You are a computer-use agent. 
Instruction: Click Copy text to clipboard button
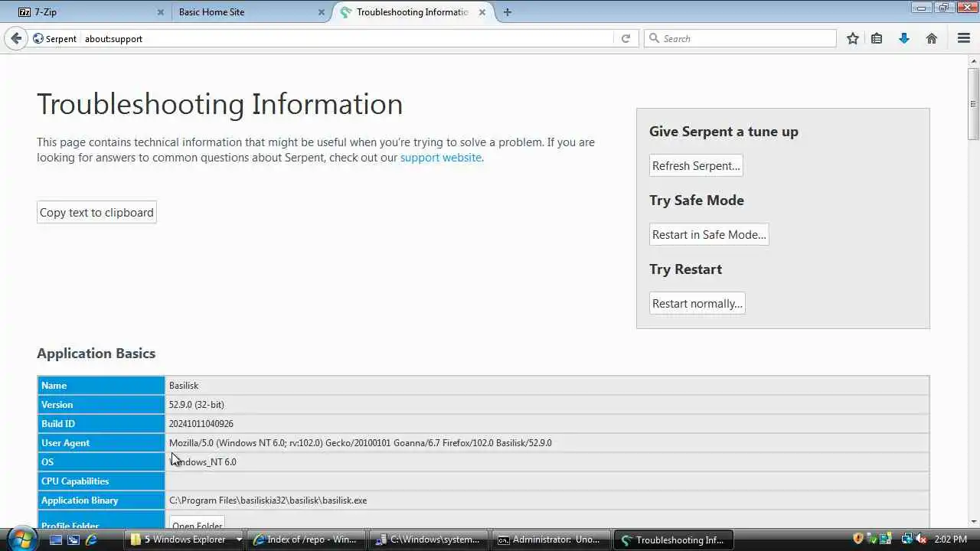coord(96,213)
